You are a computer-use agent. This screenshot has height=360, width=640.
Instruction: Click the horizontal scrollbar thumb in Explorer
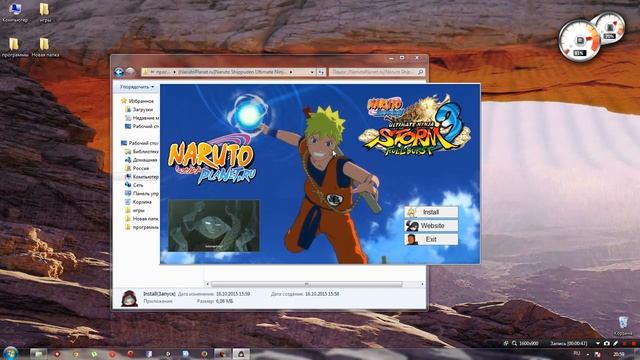tap(307, 284)
